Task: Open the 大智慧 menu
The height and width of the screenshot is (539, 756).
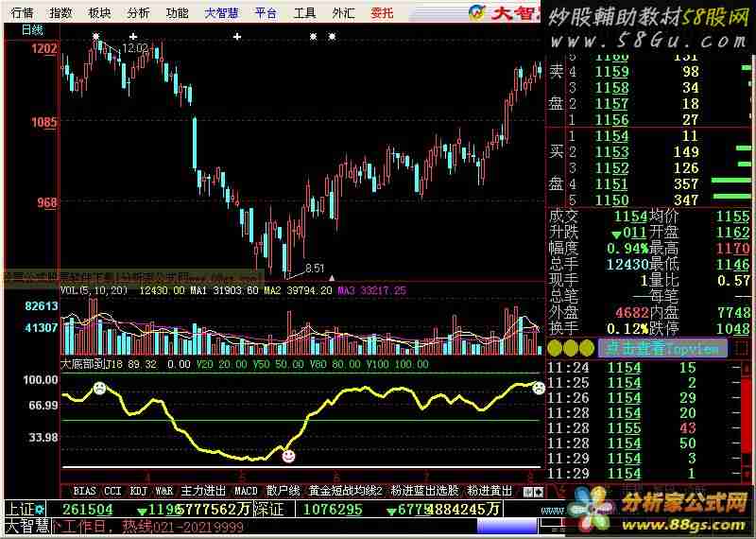Action: [221, 13]
